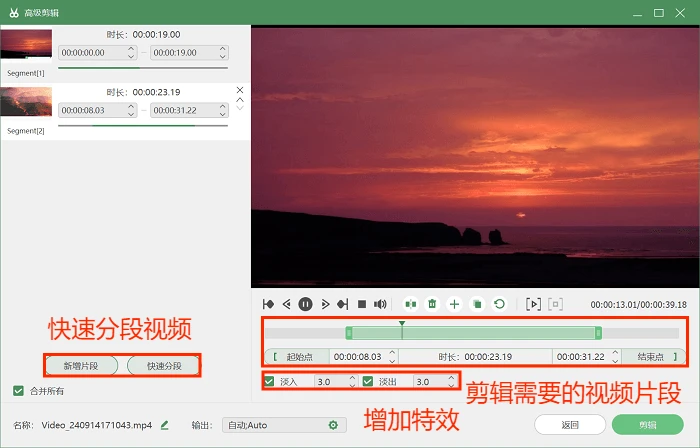The height and width of the screenshot is (448, 700).
Task: Mute the volume speaker icon
Action: pos(380,304)
